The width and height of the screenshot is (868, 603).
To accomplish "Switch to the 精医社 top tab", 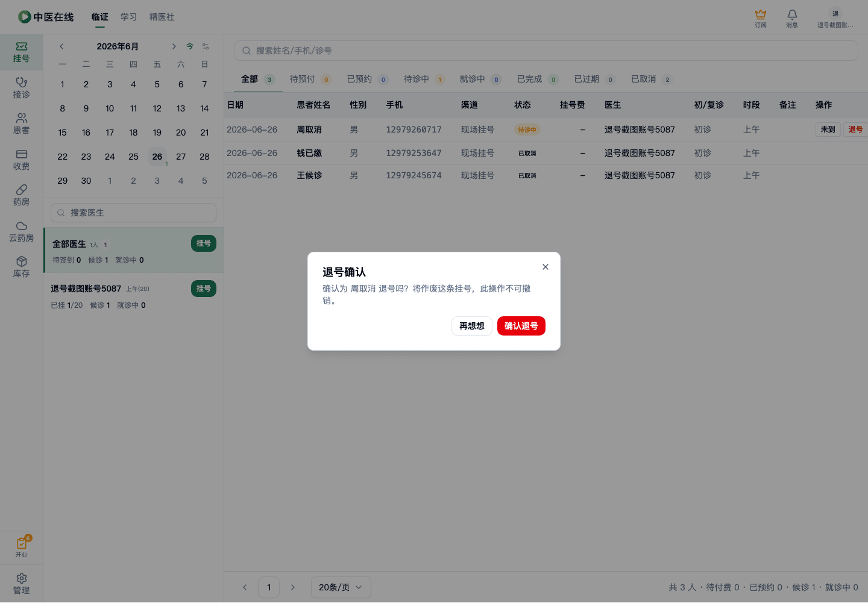I will tap(162, 17).
